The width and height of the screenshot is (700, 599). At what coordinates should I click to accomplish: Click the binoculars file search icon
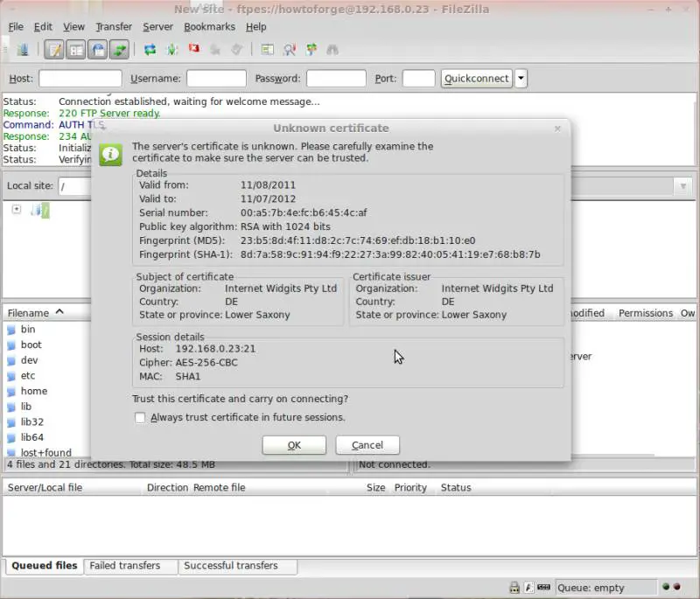332,50
